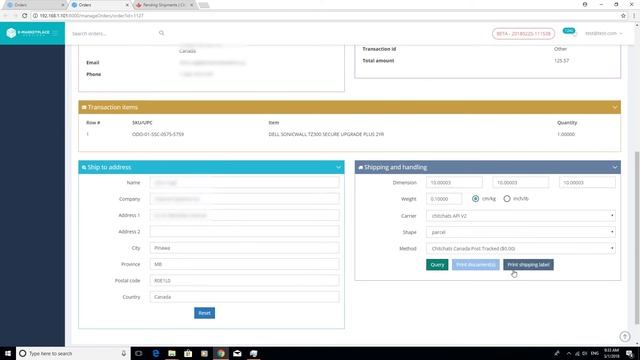This screenshot has width=640, height=360.
Task: Open the notification badge icon in header
Action: point(569,31)
